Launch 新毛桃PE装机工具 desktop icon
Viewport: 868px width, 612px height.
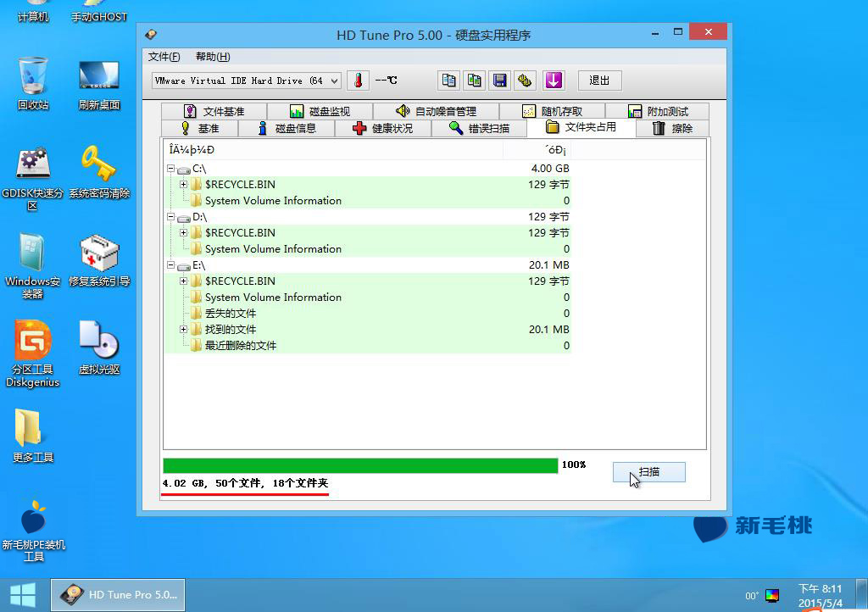tap(33, 531)
